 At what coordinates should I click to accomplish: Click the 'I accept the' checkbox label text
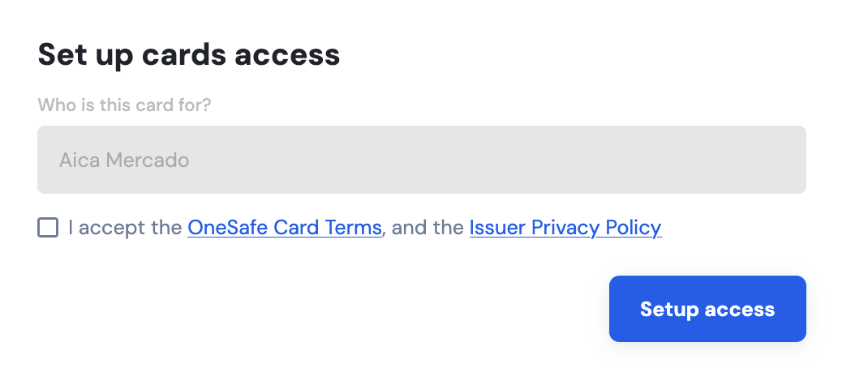(125, 227)
